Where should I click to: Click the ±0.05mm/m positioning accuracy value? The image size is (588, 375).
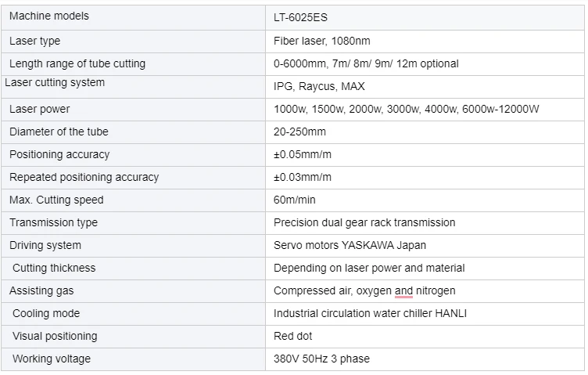point(303,155)
